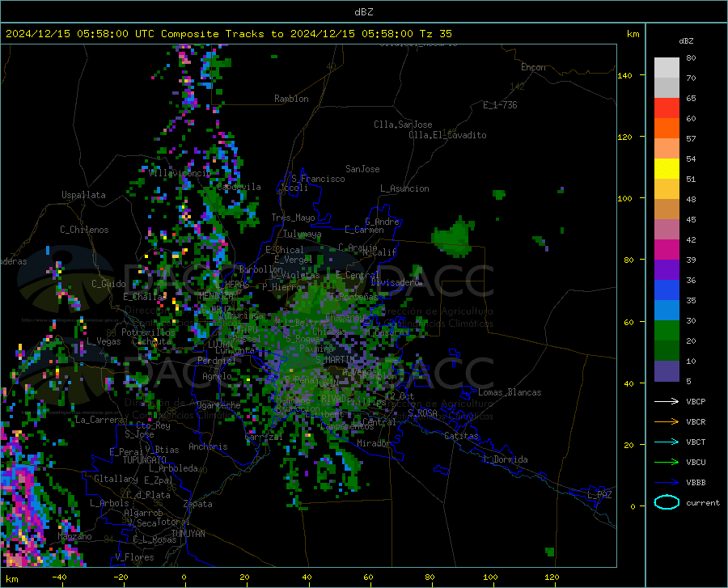Select the bright yellow band in dBZ scale
728x588 pixels.
[667, 169]
